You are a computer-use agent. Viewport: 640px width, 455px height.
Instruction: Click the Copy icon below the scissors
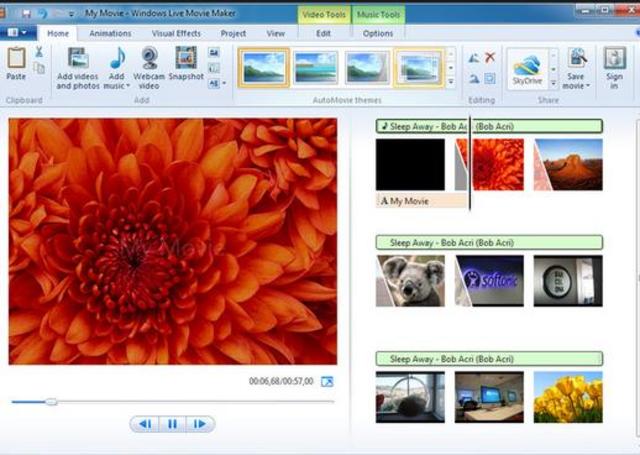[39, 68]
